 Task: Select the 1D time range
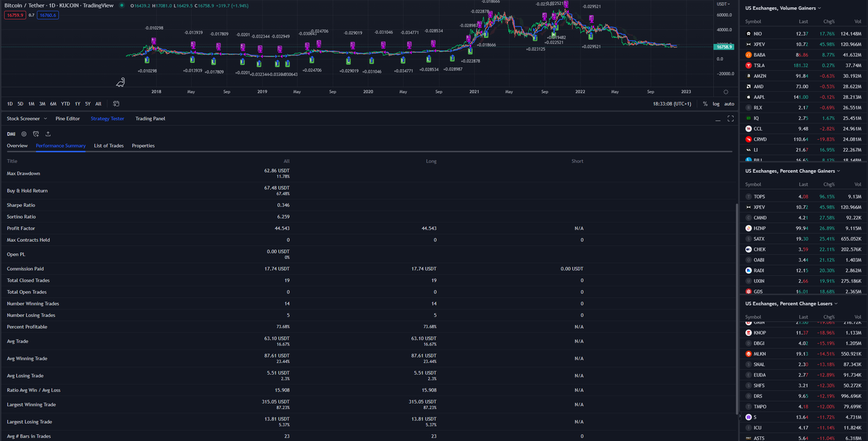(x=10, y=104)
